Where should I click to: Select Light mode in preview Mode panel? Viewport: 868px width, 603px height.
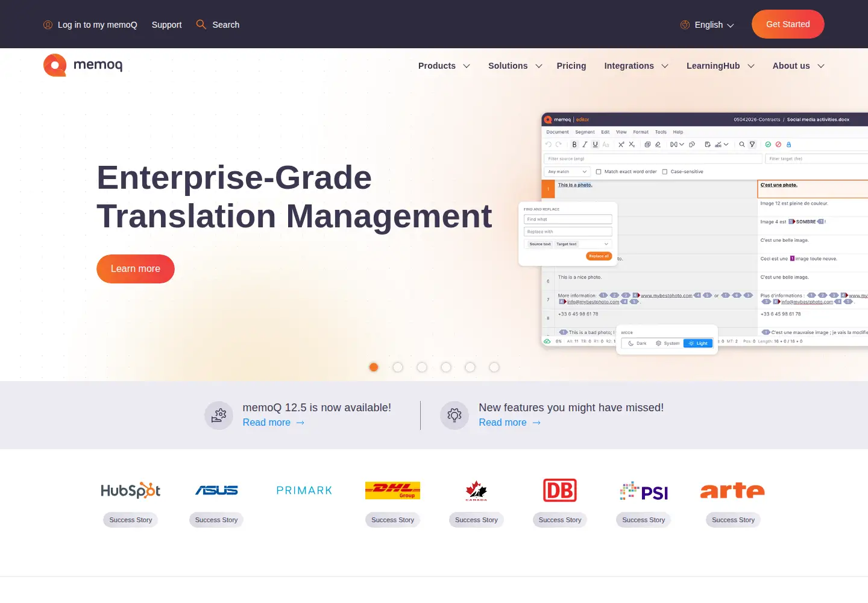pyautogui.click(x=698, y=343)
